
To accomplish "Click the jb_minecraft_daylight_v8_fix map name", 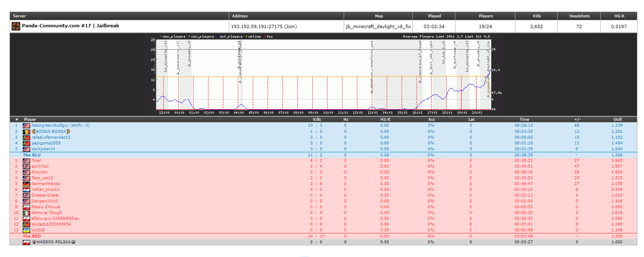I will click(x=378, y=26).
